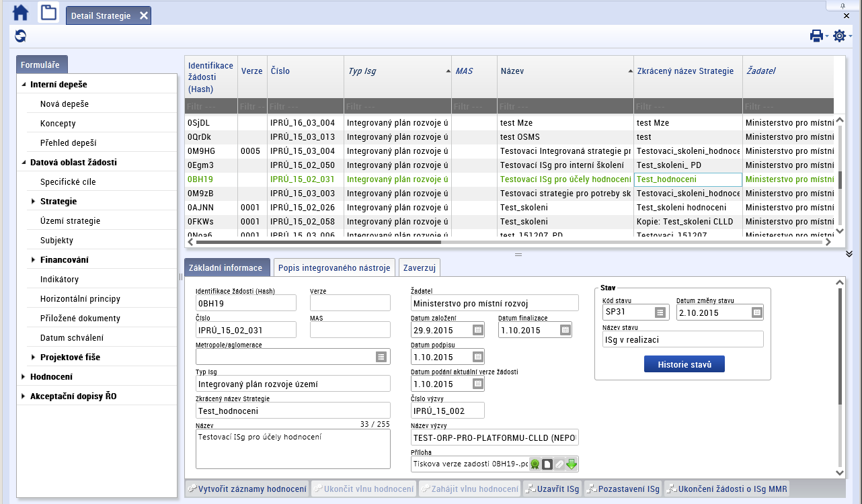Open Přehled depeší in sidebar
Screen dimensions: 862x504
point(69,143)
